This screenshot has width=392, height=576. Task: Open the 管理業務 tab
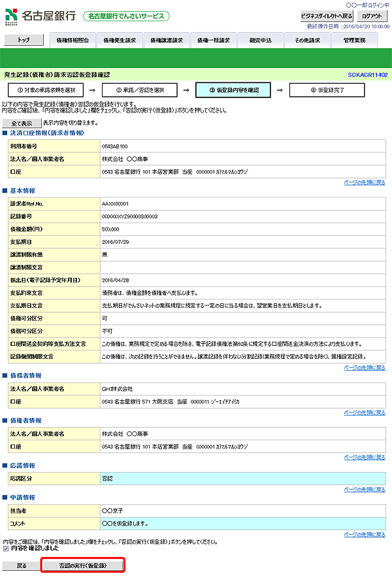coord(354,41)
